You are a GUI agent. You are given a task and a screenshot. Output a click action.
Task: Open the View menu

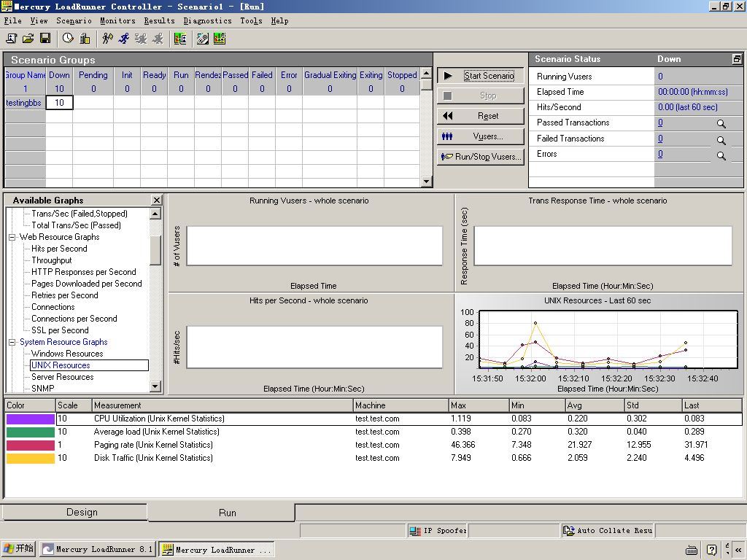[x=39, y=20]
